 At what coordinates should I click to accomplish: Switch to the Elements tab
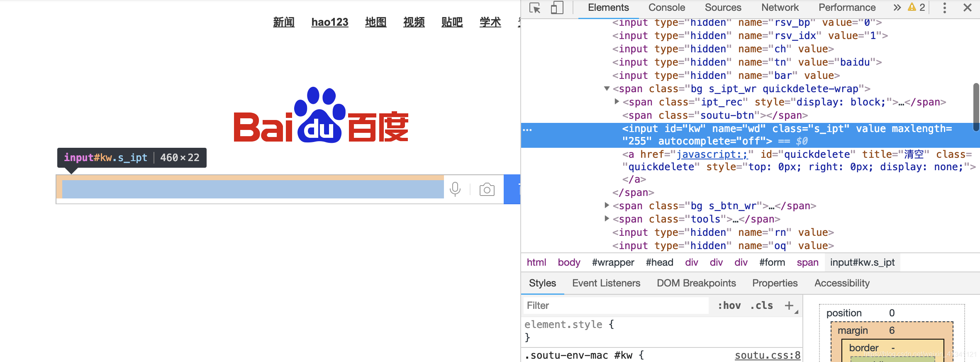(x=608, y=7)
